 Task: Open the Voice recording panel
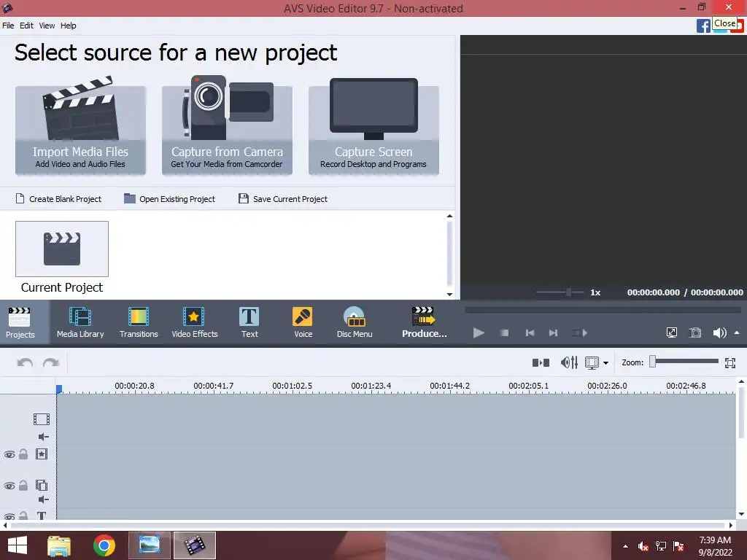tap(303, 322)
